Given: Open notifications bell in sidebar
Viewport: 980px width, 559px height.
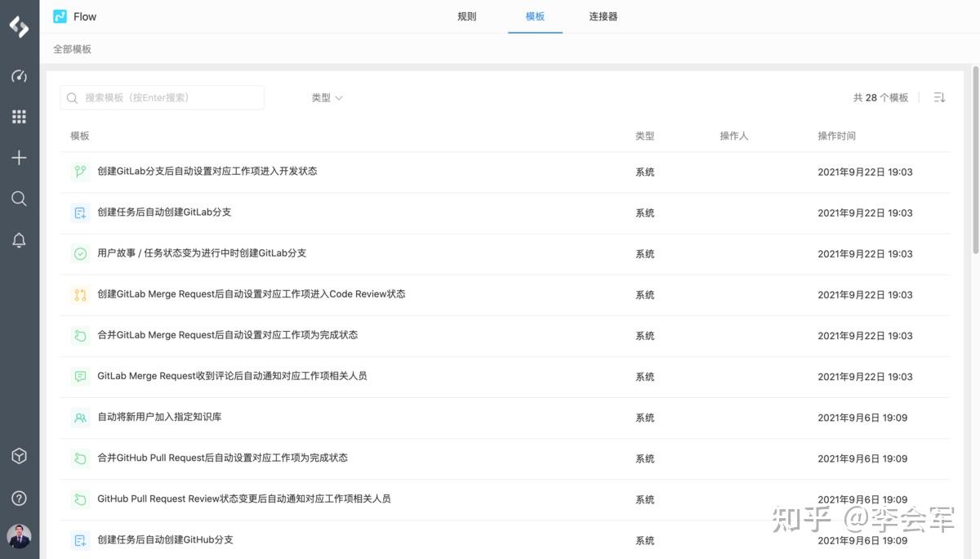Looking at the screenshot, I should click(19, 239).
